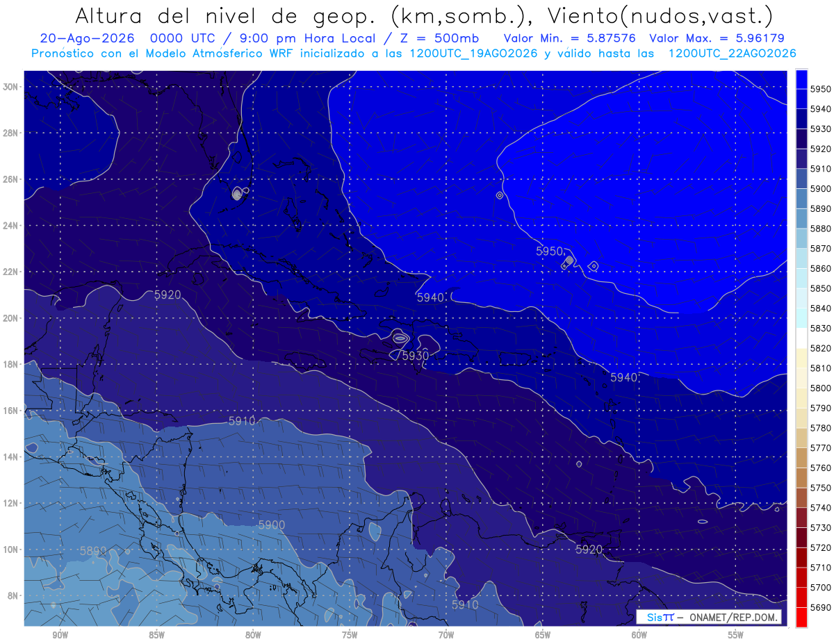This screenshot has height=644, width=834.
Task: Click the colorbar scale label 5830
Action: click(x=821, y=328)
